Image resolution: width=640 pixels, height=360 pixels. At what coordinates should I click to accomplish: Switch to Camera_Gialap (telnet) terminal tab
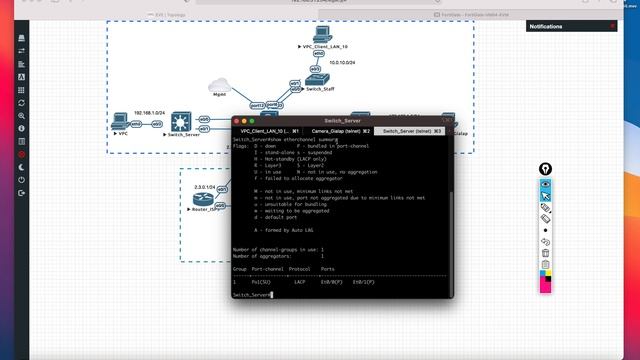(x=340, y=131)
